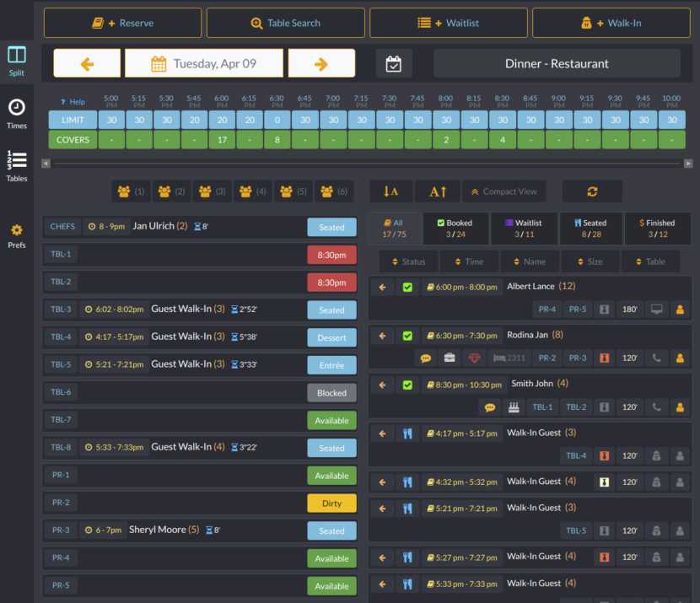
Task: Filter tables by party size 4
Action: (252, 191)
